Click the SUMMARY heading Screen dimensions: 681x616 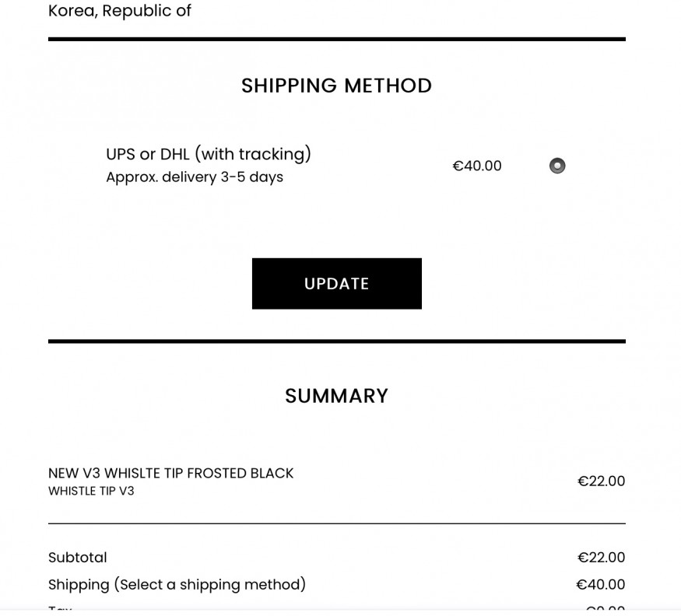tap(336, 396)
